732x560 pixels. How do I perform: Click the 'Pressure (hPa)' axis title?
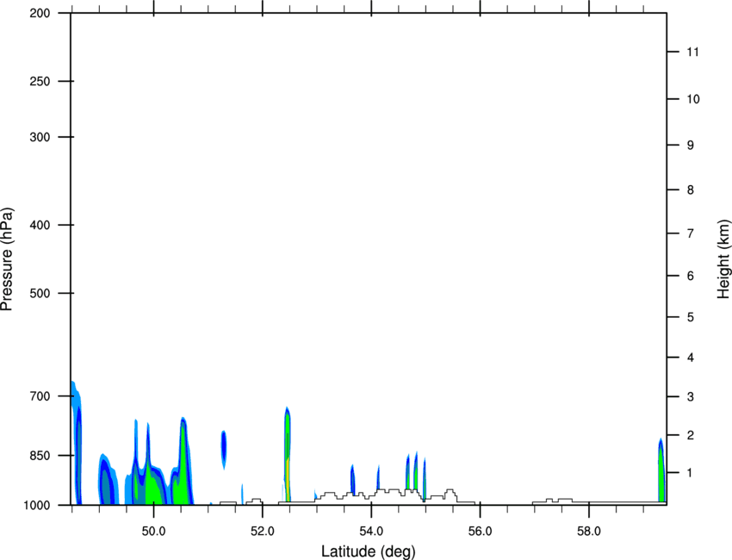coord(7,259)
